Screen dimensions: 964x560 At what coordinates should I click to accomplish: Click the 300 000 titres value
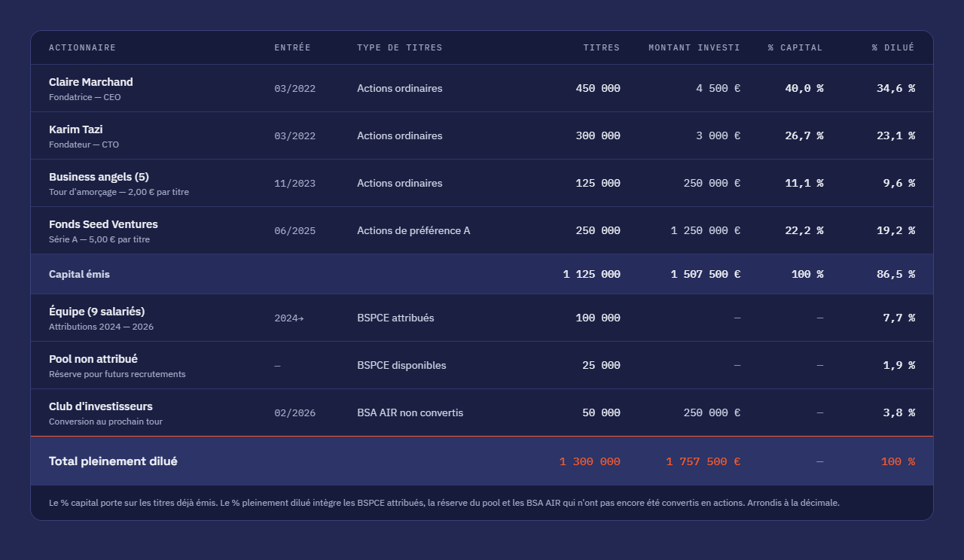[598, 136]
